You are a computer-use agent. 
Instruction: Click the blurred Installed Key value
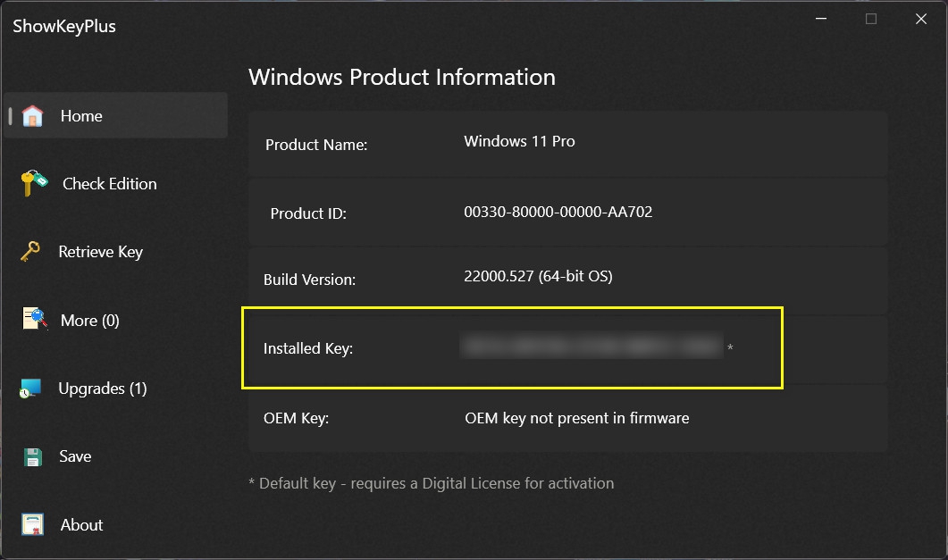click(591, 347)
